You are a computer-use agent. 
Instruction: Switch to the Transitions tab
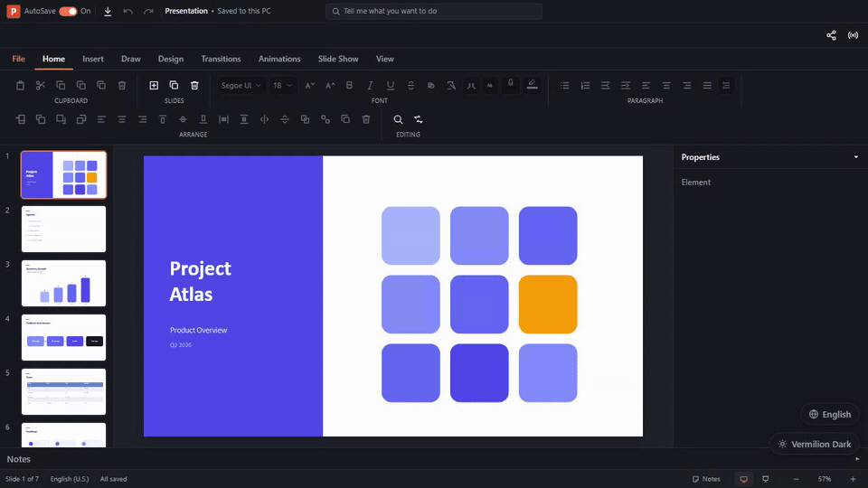pos(221,59)
